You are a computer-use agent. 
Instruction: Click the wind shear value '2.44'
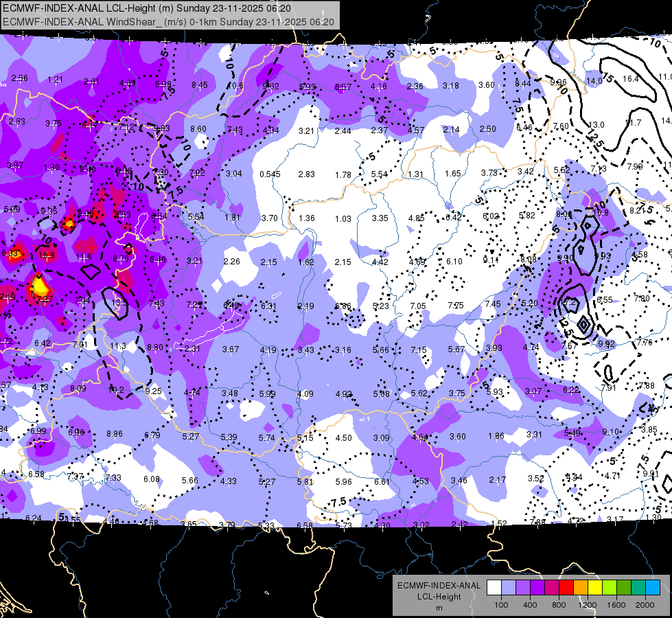343,130
